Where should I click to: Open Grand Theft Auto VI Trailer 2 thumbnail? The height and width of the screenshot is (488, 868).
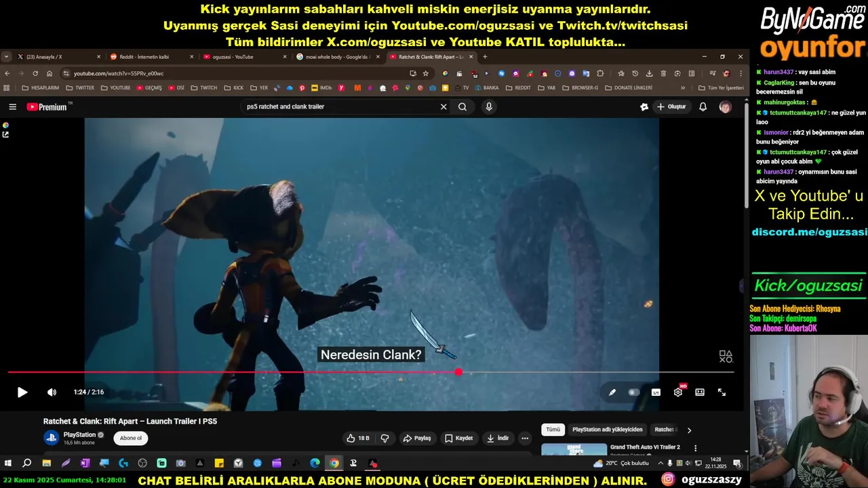pyautogui.click(x=574, y=449)
